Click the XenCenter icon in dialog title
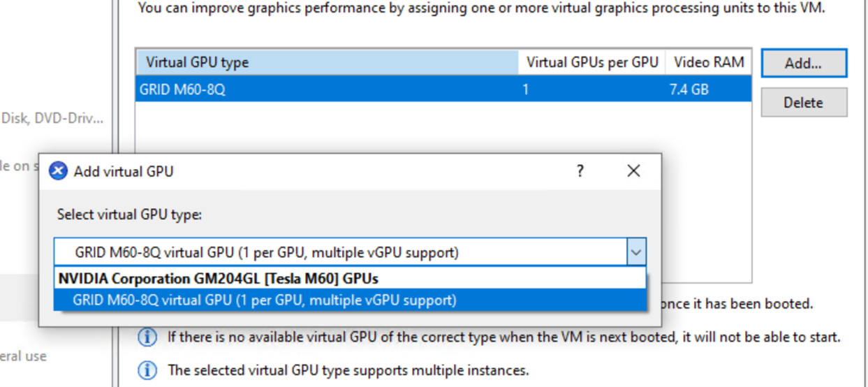This screenshot has height=387, width=868. (58, 170)
